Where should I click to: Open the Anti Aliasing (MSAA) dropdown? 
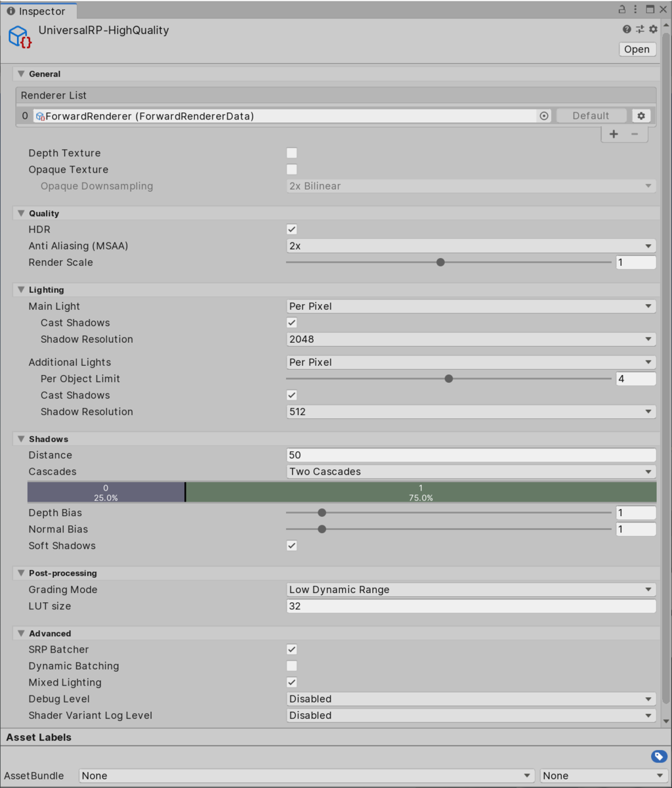pyautogui.click(x=471, y=246)
